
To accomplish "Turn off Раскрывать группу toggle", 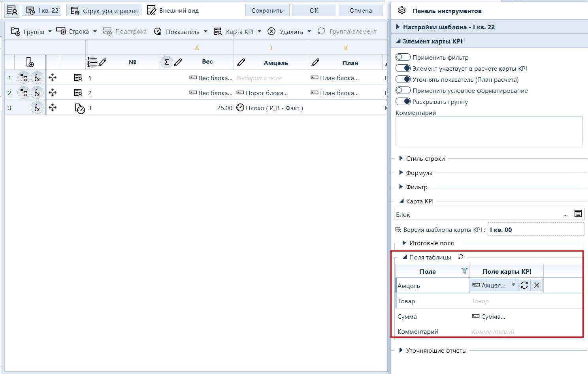I will (403, 101).
